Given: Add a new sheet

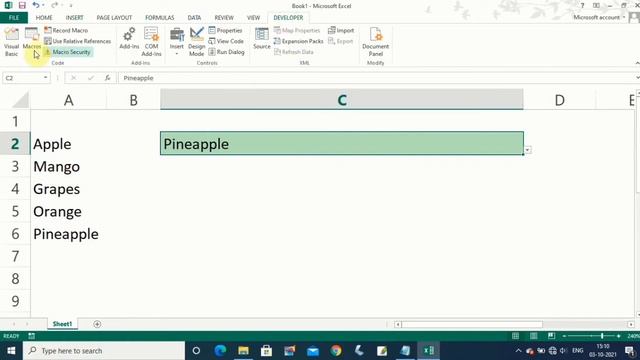Looking at the screenshot, I should 97,324.
